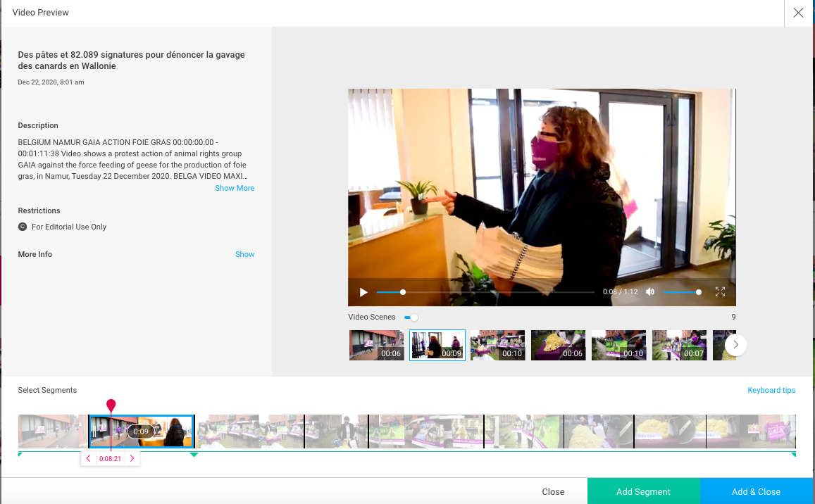
Task: Click the scene count number 9
Action: click(733, 317)
